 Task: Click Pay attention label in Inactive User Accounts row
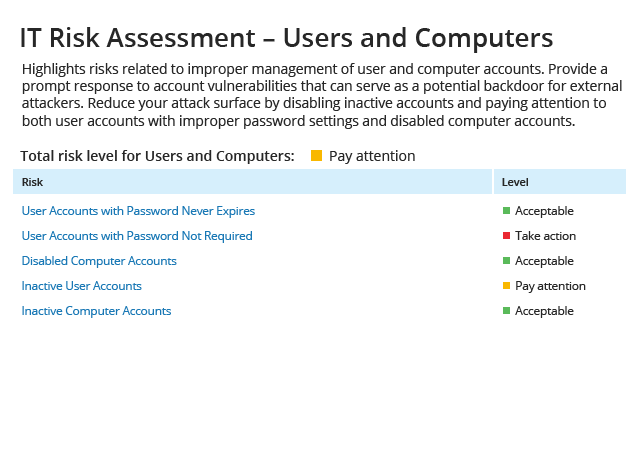tap(550, 286)
